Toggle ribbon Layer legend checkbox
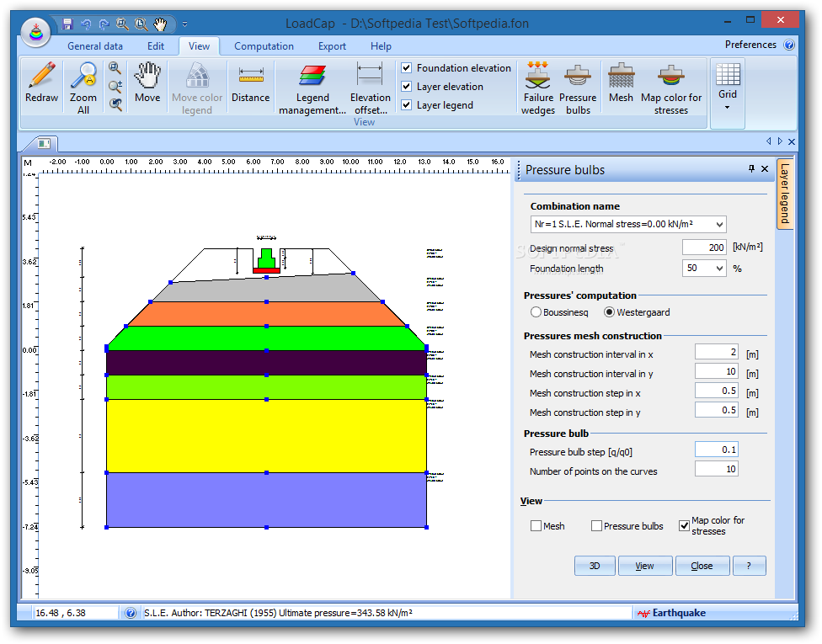 (x=406, y=104)
